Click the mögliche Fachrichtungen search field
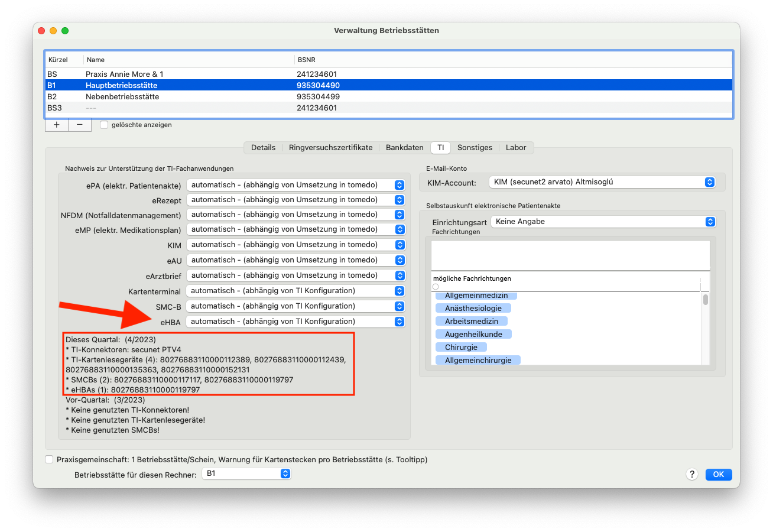This screenshot has width=773, height=532. (x=566, y=287)
